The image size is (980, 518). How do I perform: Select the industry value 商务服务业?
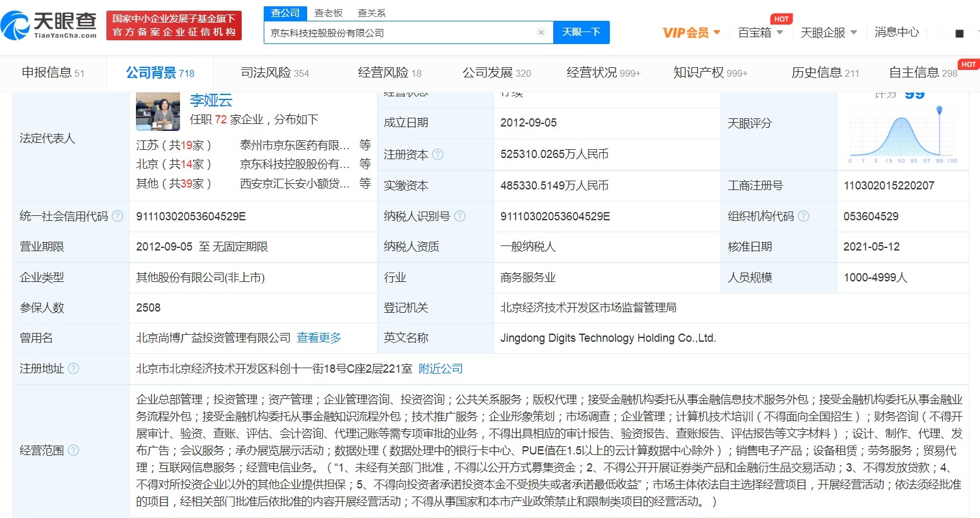click(528, 278)
